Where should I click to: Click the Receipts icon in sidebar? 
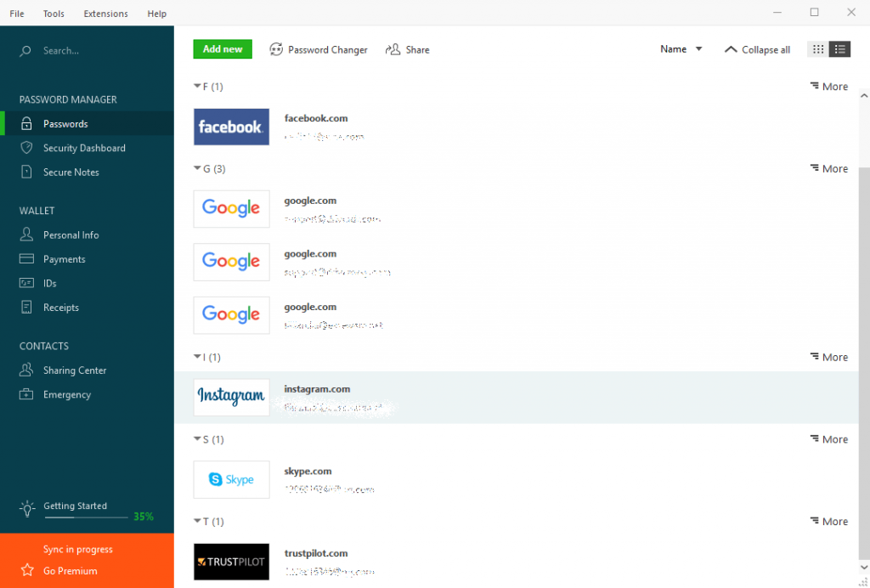pos(26,308)
